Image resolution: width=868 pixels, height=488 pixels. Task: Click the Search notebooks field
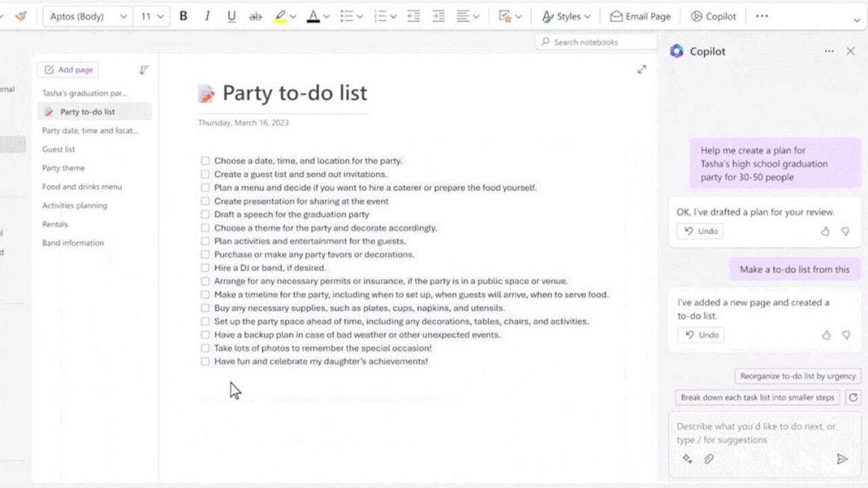(596, 42)
